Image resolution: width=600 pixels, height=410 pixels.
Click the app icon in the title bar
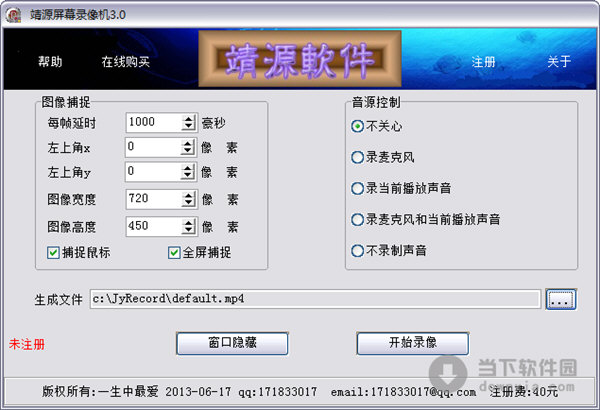pos(13,15)
